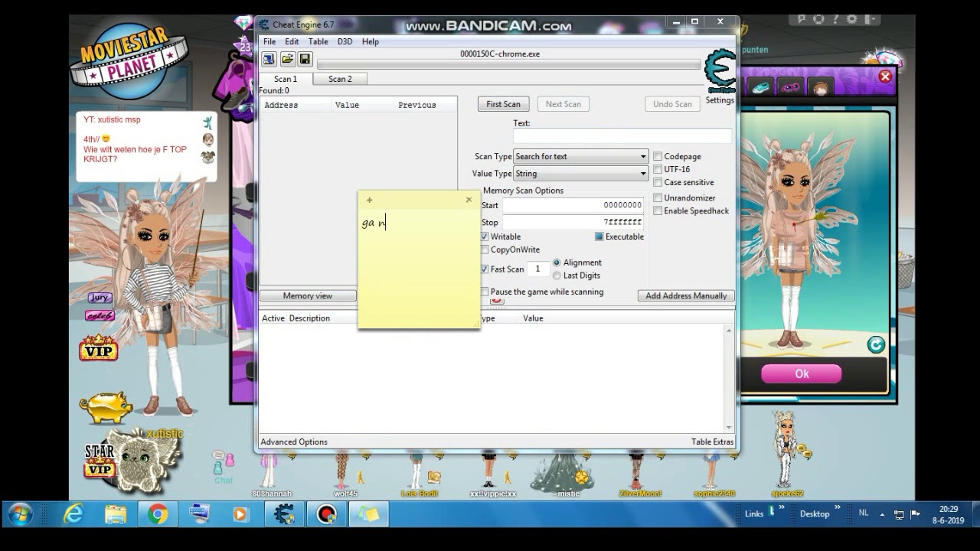Enable the Unrandomizer checkbox

tap(658, 197)
